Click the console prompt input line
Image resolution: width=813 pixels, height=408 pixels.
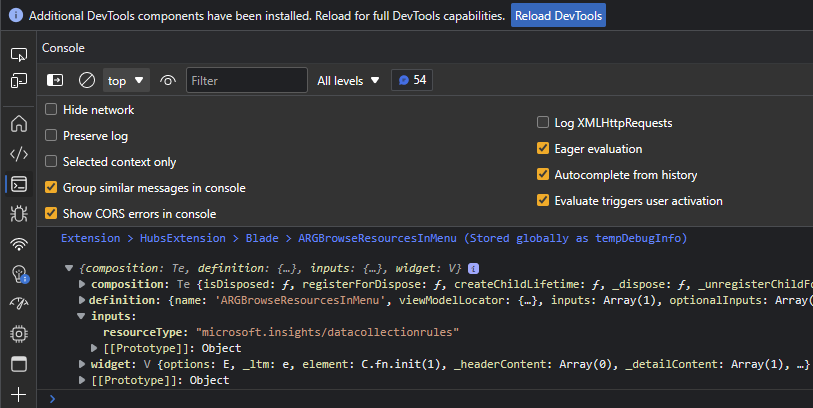point(430,399)
